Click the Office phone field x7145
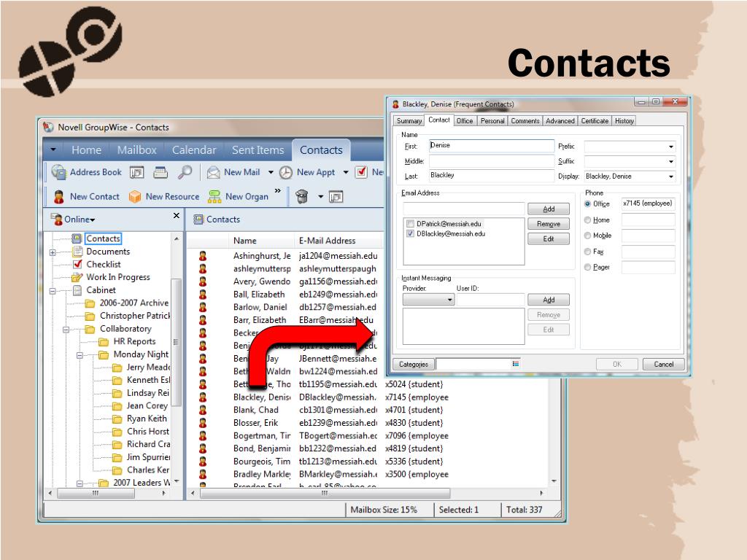Viewport: 747px width, 560px height. [x=648, y=204]
